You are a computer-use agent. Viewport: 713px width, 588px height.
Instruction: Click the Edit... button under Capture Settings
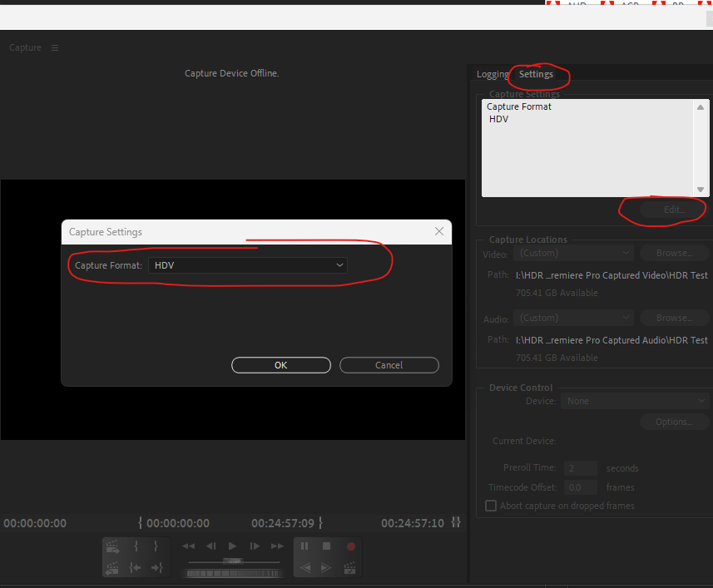click(674, 210)
